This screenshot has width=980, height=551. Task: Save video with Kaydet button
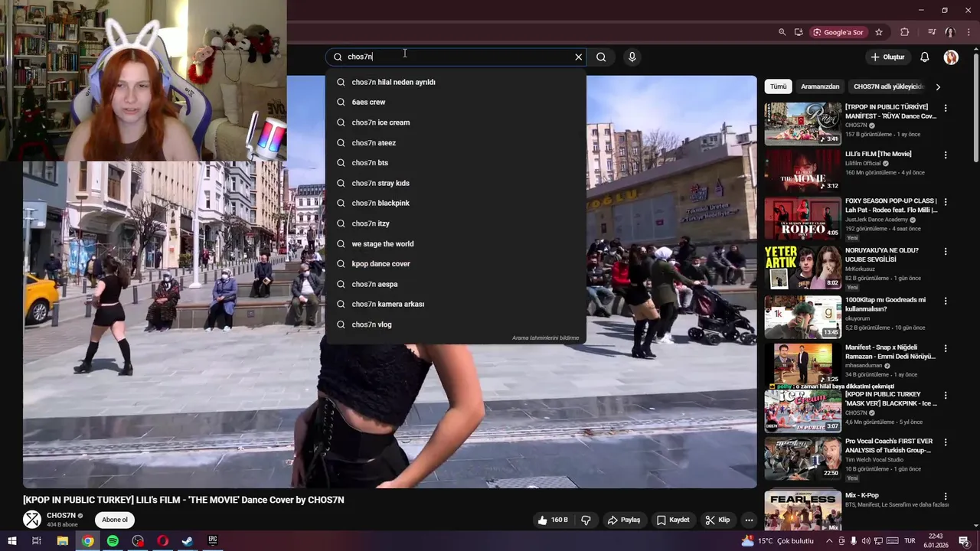point(673,520)
